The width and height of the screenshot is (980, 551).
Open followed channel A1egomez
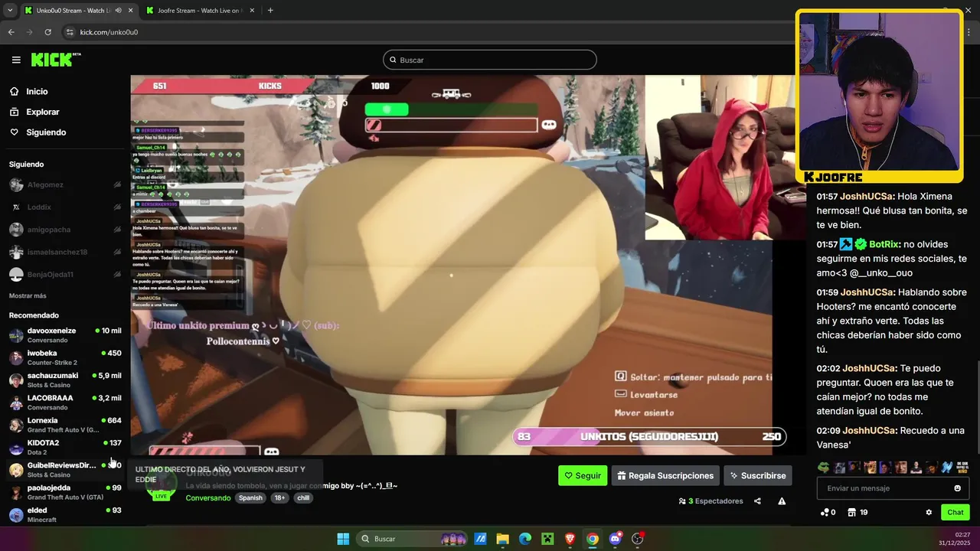point(64,184)
